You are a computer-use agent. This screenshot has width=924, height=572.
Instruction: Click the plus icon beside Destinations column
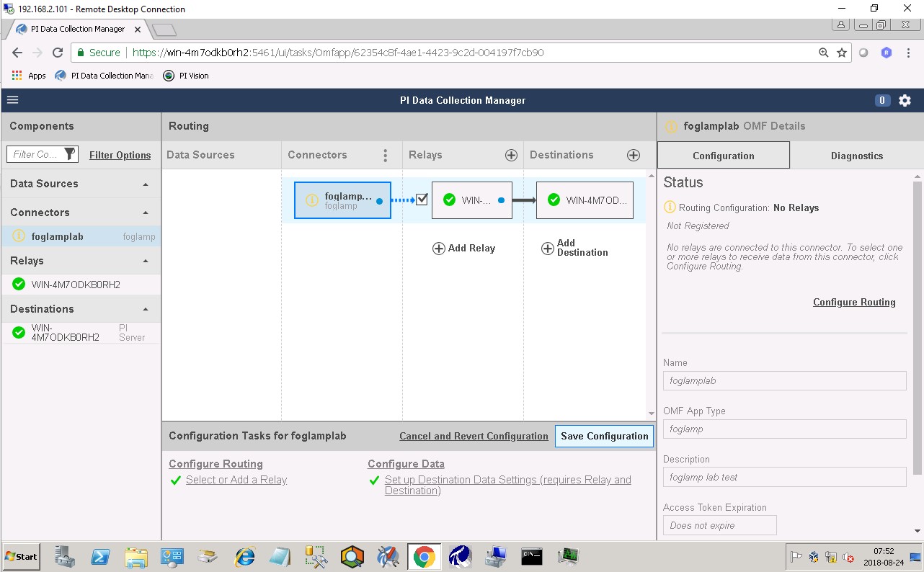[x=634, y=155]
